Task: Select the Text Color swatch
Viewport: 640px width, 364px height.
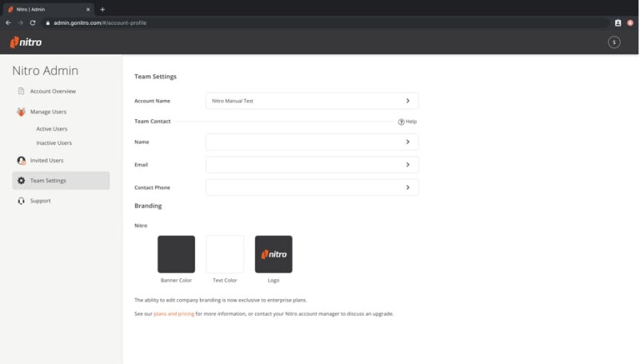Action: click(x=225, y=254)
